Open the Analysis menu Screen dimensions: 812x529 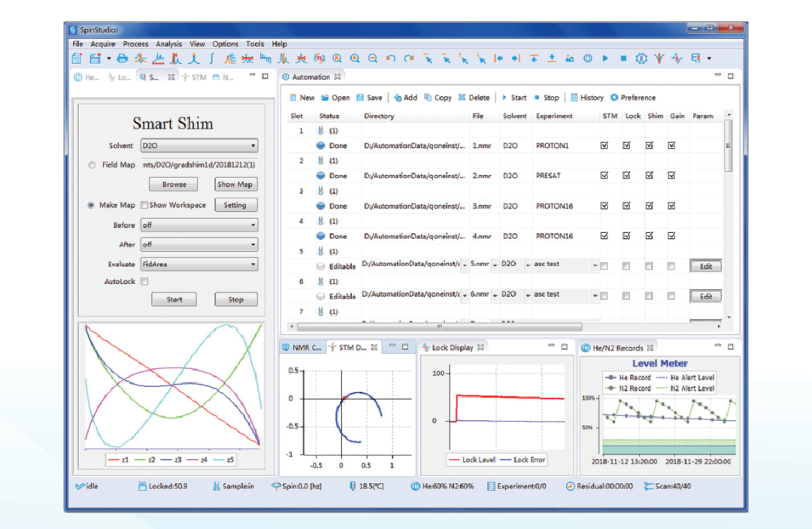(169, 44)
